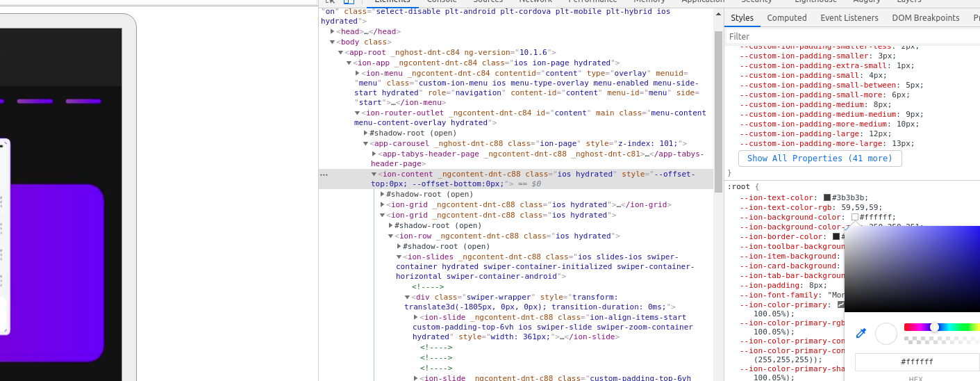Collapse the app-carousel node
The height and width of the screenshot is (381, 980).
(366, 143)
